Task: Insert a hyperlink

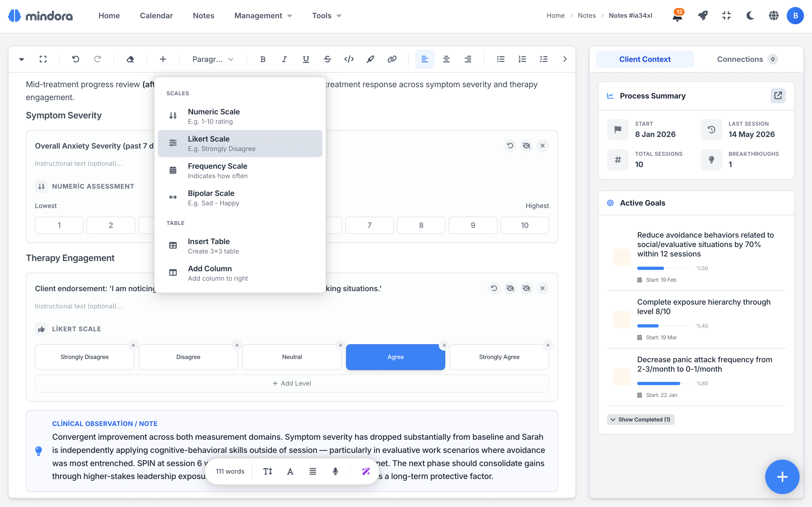Action: tap(392, 59)
